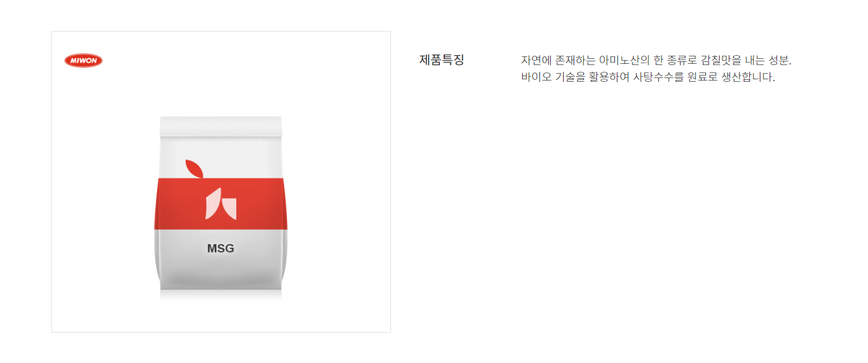Image resolution: width=868 pixels, height=363 pixels.
Task: Select the white leaf emblem in red band
Action: click(221, 204)
